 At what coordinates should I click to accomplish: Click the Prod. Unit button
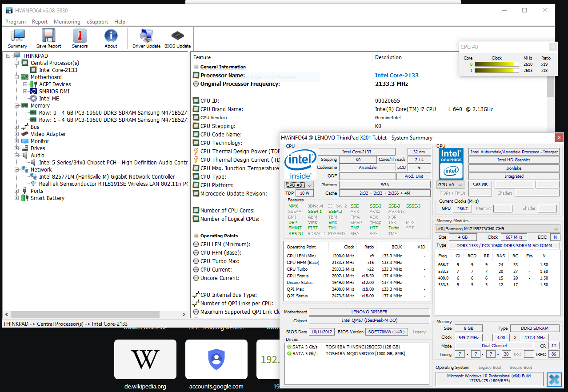pos(414,176)
